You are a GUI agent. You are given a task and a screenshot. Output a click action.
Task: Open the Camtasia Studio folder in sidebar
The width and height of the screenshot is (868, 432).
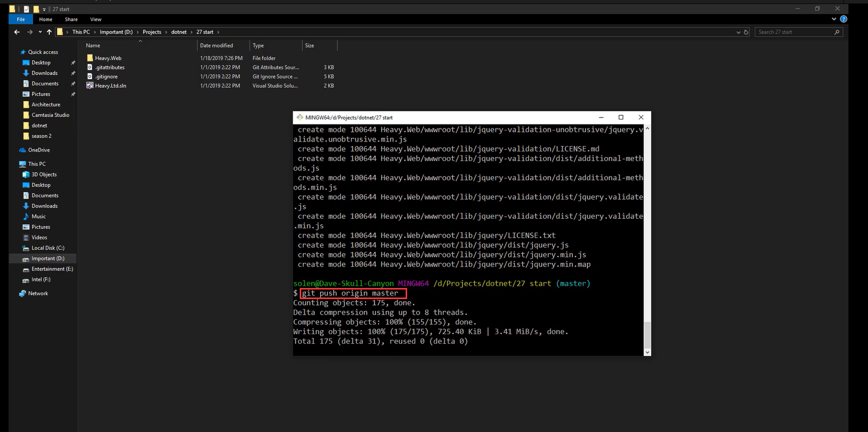coord(50,115)
